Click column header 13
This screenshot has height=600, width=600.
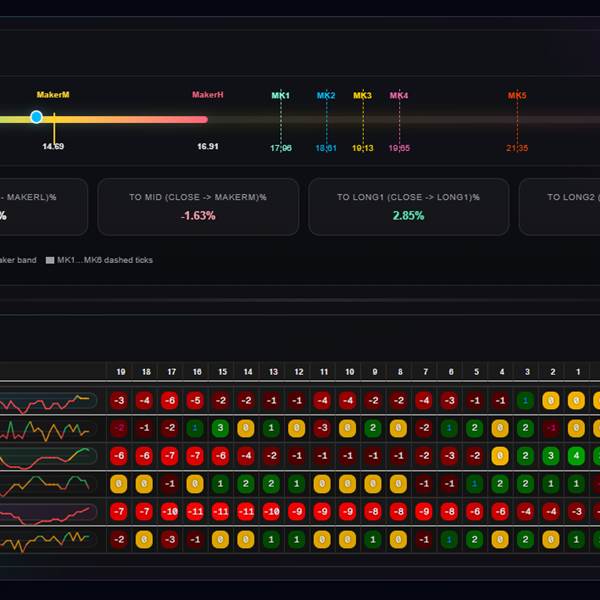point(273,372)
